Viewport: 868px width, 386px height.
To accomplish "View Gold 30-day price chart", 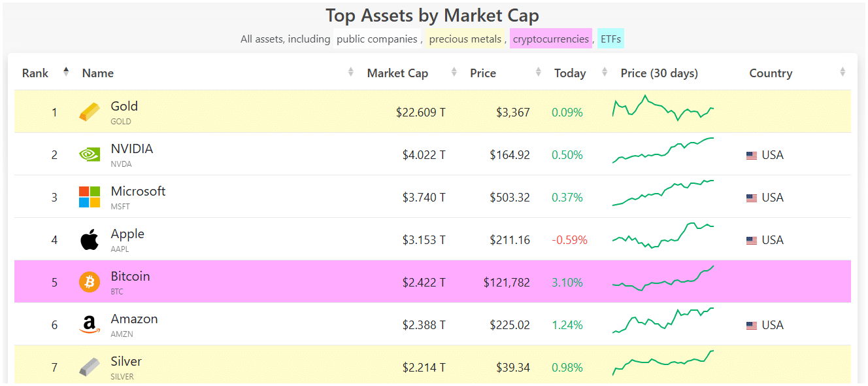I will [x=663, y=109].
